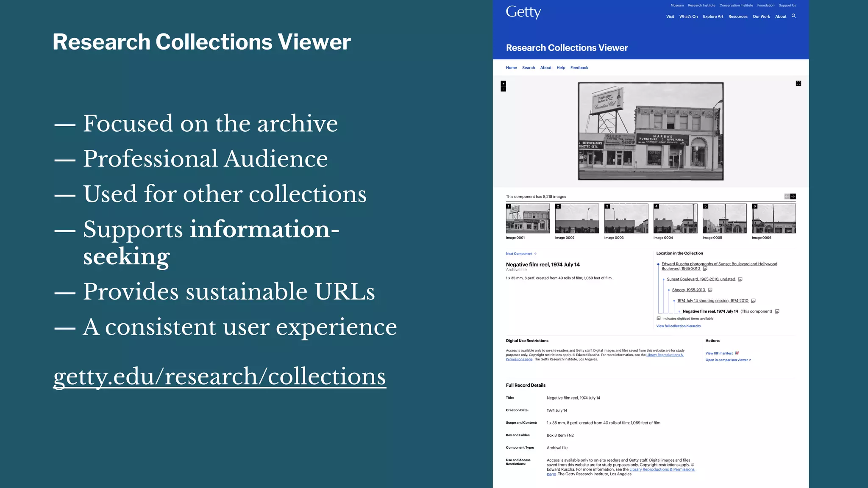
Task: Zoom out with the minus viewer button
Action: coord(504,89)
